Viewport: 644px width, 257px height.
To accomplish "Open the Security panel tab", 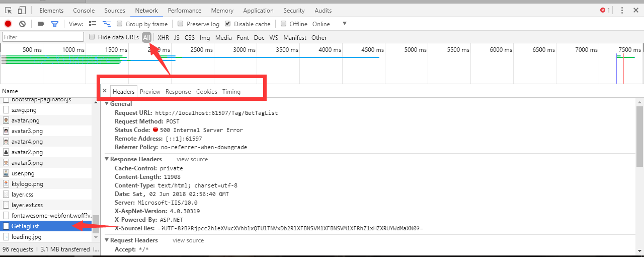I will point(294,10).
